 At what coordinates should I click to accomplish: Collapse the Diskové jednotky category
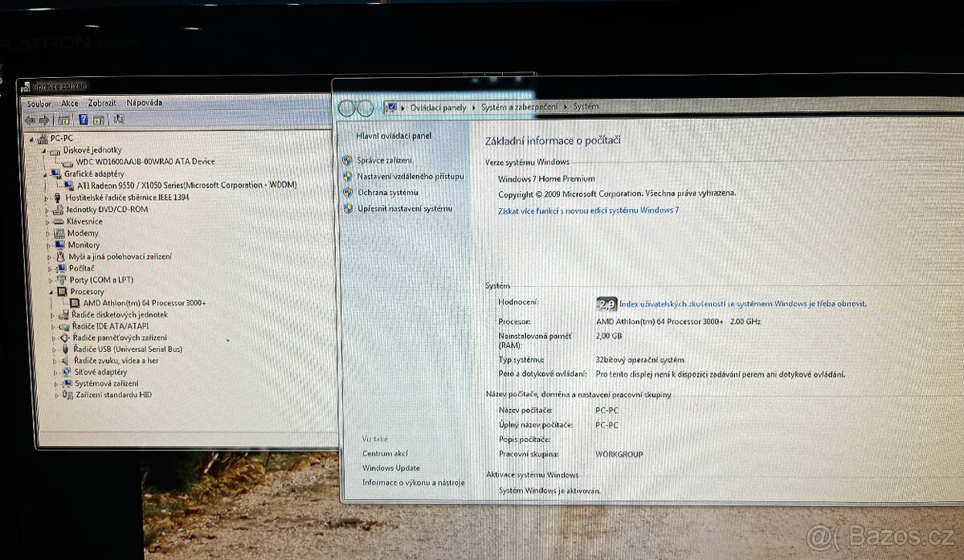[x=43, y=149]
